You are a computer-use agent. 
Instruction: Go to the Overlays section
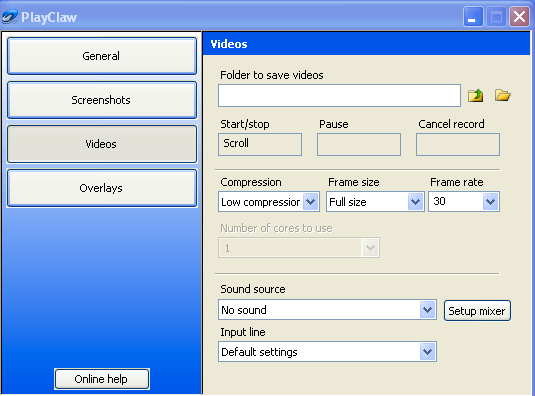tap(102, 188)
